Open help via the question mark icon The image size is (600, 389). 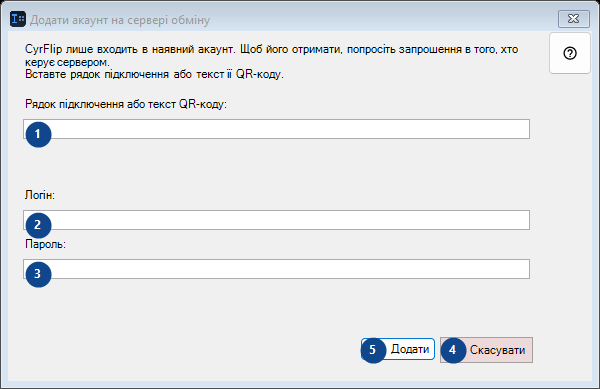tap(570, 53)
